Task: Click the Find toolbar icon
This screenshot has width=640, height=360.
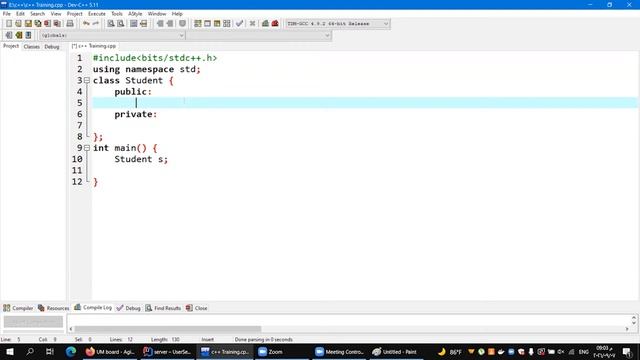Action: pyautogui.click(x=111, y=24)
